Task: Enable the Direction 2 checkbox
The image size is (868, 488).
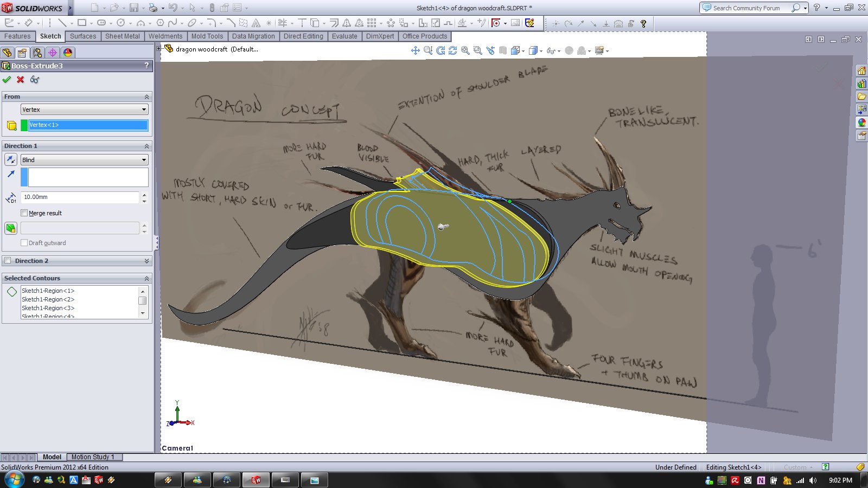Action: click(8, 261)
